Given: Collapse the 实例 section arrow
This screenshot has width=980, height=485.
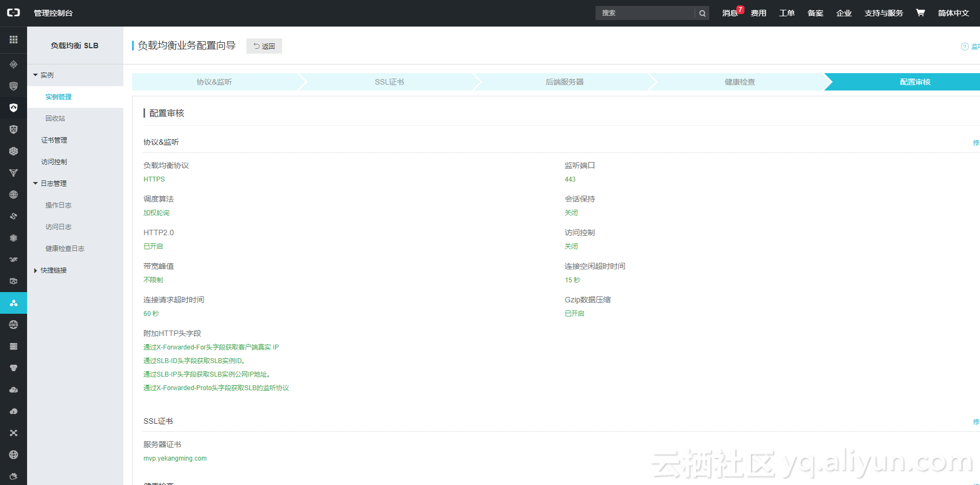Looking at the screenshot, I should (35, 75).
